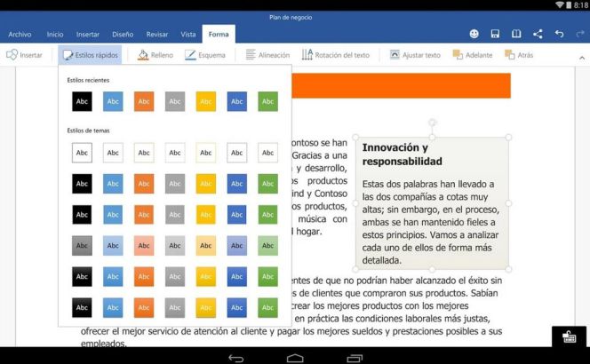Switch to the Inicio tab
The height and width of the screenshot is (364, 590).
coord(55,35)
